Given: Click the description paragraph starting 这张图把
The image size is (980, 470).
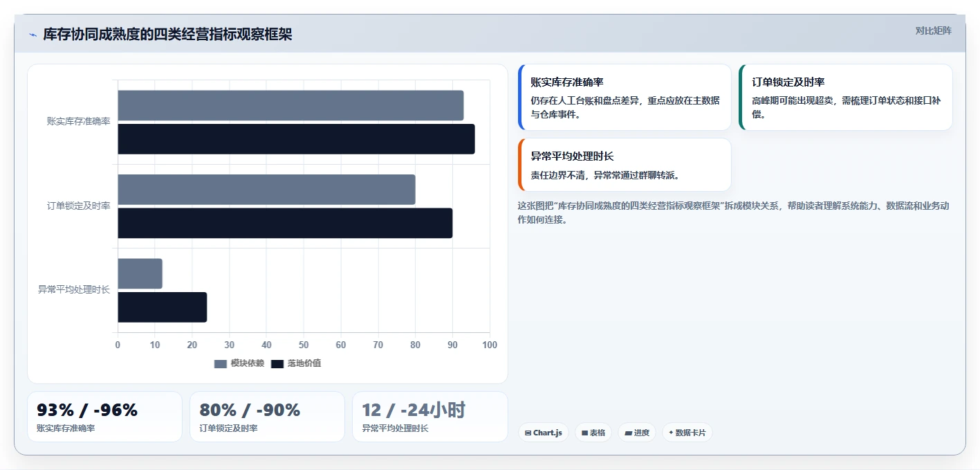Looking at the screenshot, I should point(733,213).
